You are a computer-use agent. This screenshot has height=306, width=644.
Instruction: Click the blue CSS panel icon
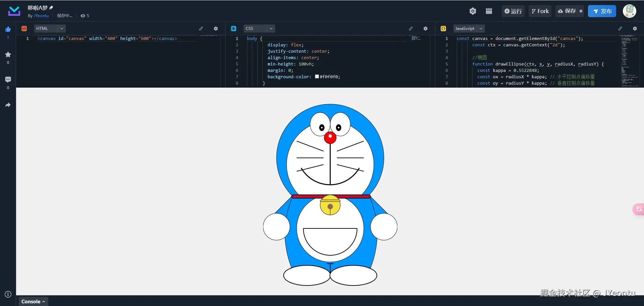tap(234, 29)
